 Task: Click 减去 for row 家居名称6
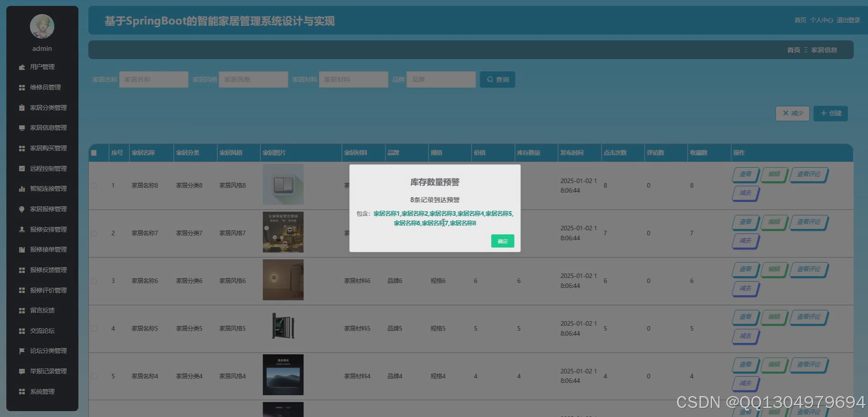point(745,289)
